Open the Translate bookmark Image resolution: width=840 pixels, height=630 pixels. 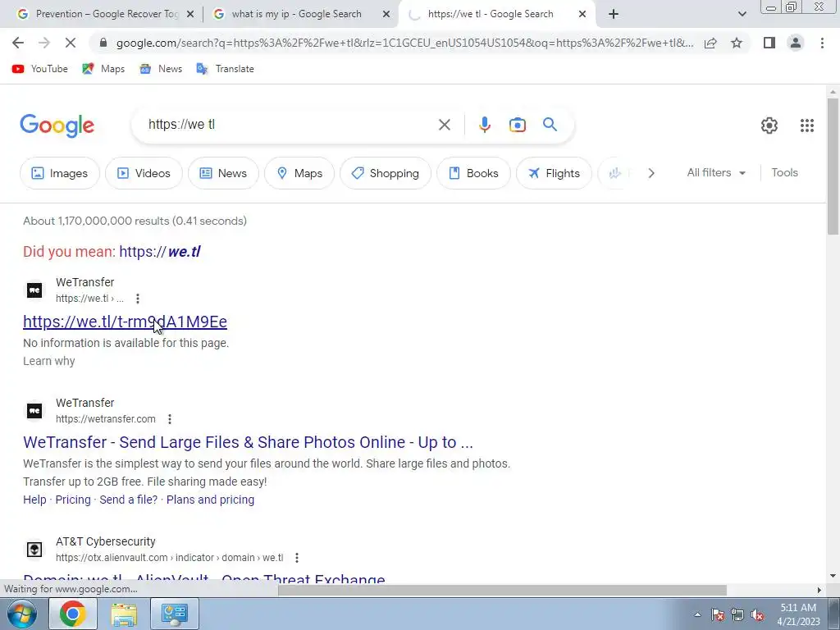click(x=225, y=69)
